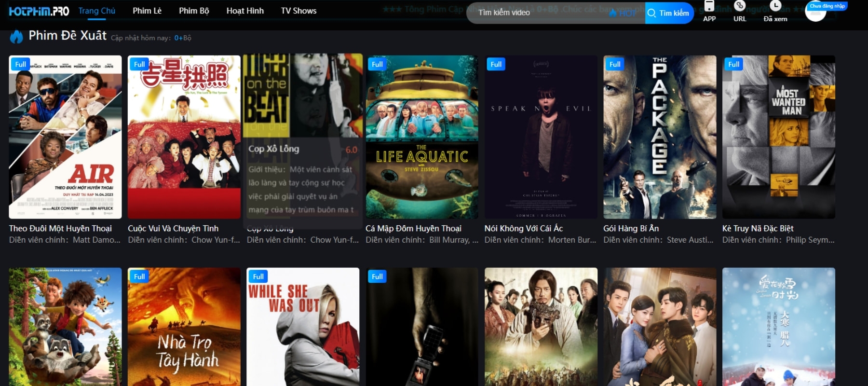Image resolution: width=868 pixels, height=386 pixels.
Task: Open the Đã xem history icon
Action: tap(775, 12)
